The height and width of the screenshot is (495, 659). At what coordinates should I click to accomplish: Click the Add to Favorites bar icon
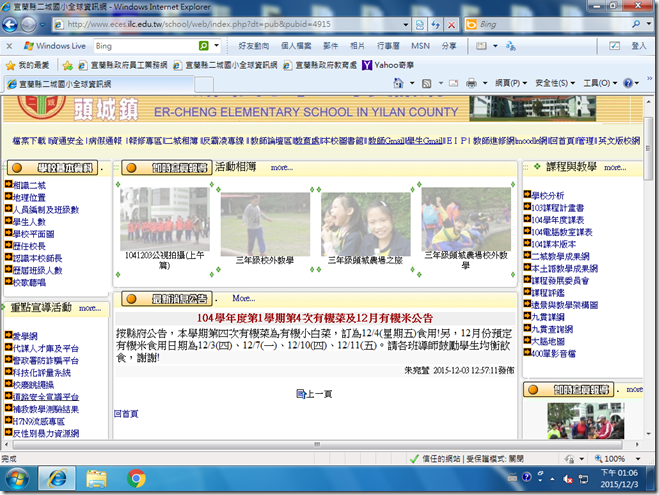[67, 65]
